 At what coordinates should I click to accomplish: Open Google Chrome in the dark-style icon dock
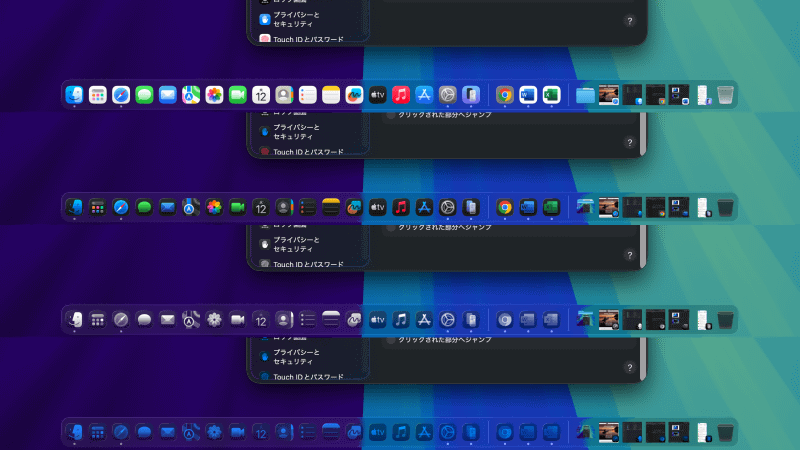tap(505, 207)
